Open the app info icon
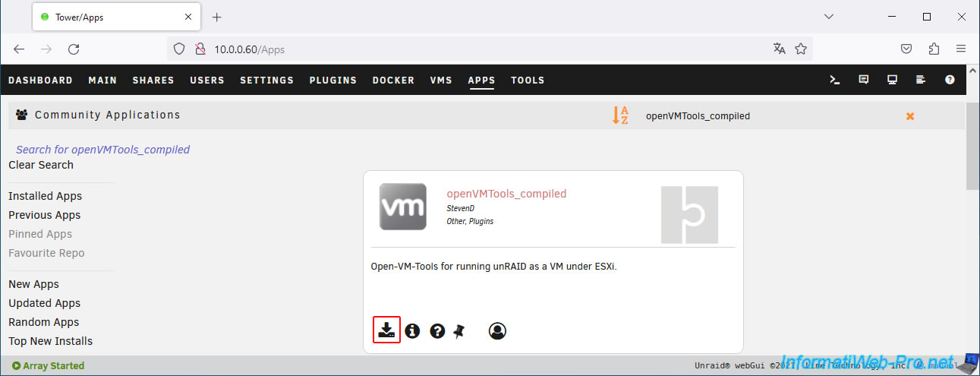The width and height of the screenshot is (980, 376). [412, 331]
